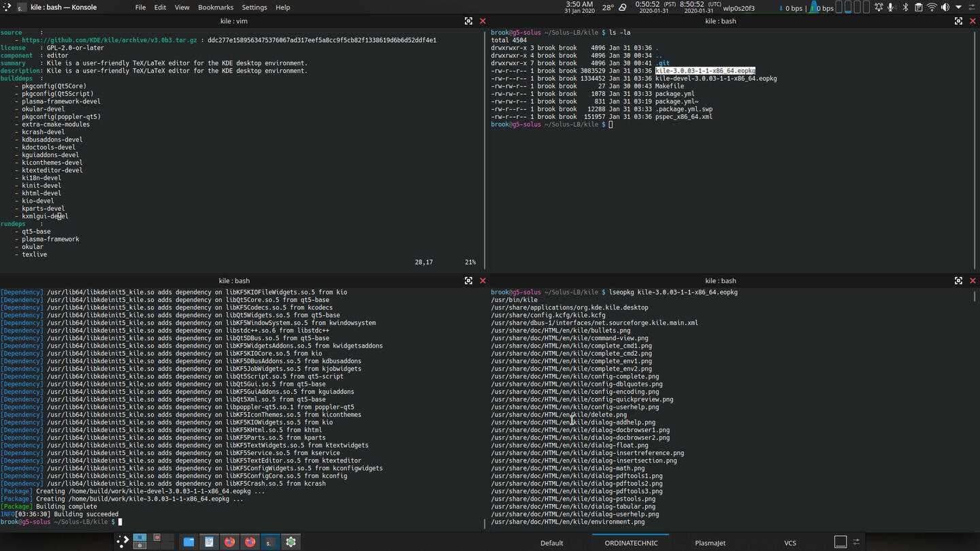Toggle Bluetooth from the system tray
980x551 pixels.
click(905, 7)
